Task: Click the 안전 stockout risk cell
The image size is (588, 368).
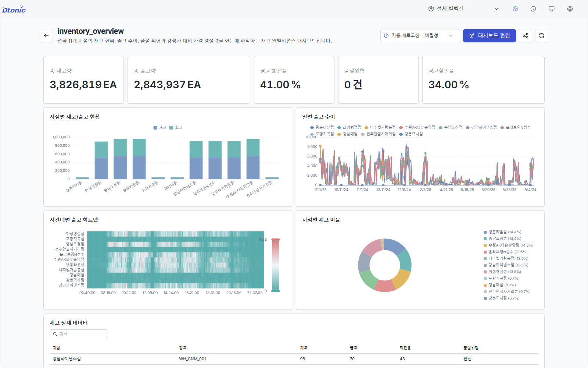Action: pyautogui.click(x=467, y=359)
